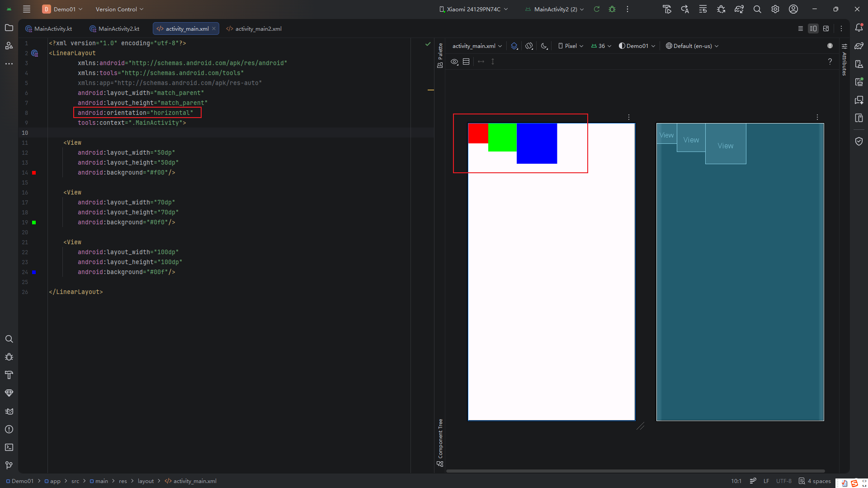Toggle orientation for preview icon
This screenshot has height=488, width=868.
pyautogui.click(x=529, y=46)
